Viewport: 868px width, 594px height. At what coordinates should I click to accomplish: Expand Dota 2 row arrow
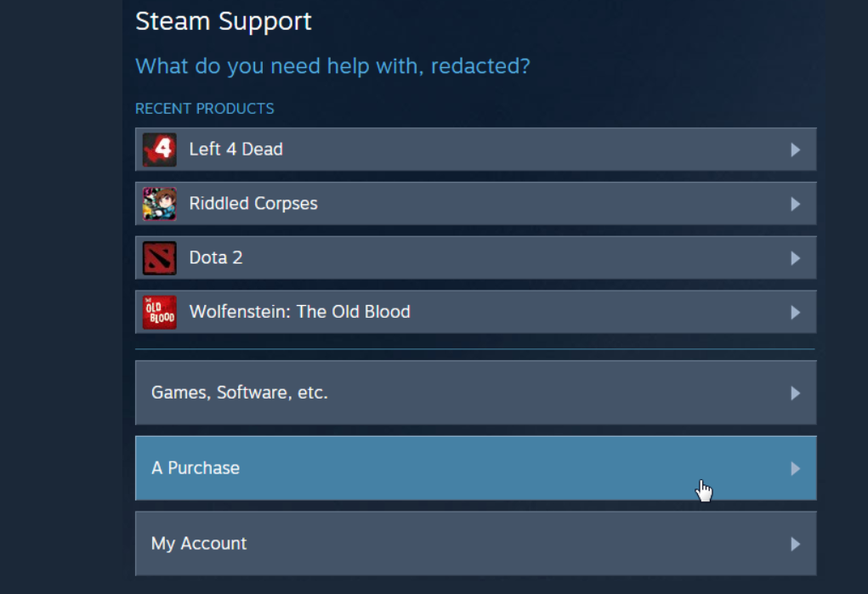coord(796,258)
